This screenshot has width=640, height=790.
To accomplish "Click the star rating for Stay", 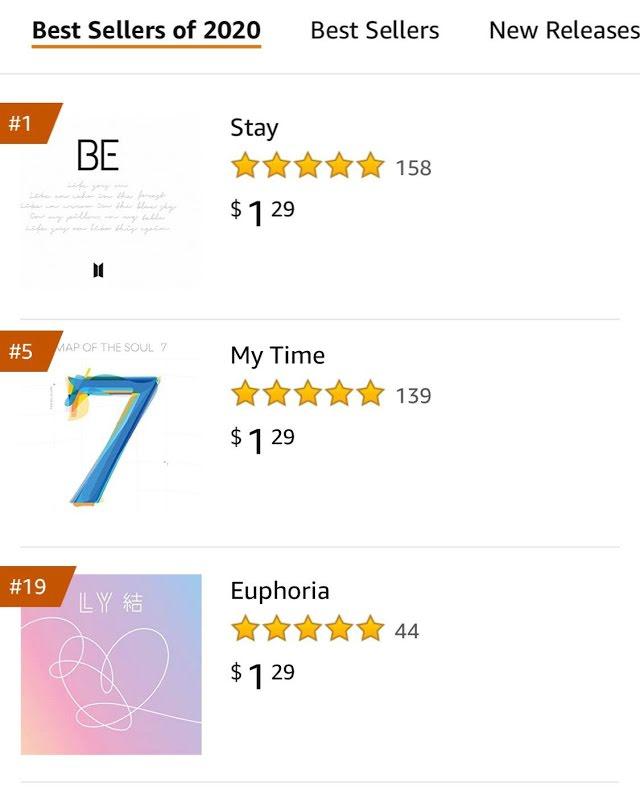I will [x=307, y=166].
